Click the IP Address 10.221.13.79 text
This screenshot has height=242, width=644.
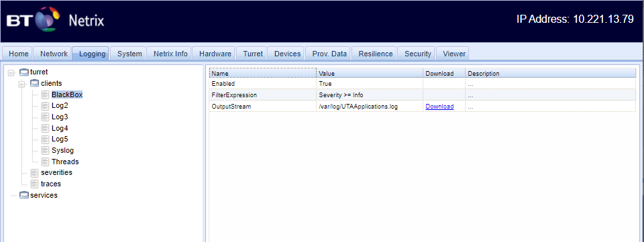click(x=575, y=19)
